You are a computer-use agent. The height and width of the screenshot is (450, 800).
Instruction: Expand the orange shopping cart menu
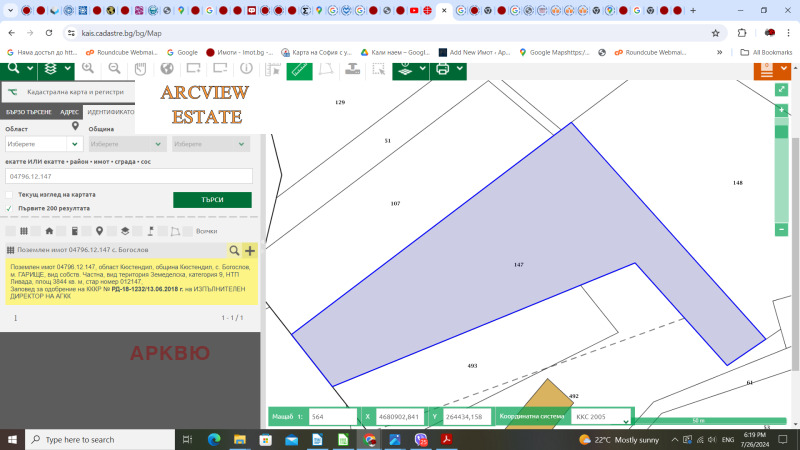(766, 69)
